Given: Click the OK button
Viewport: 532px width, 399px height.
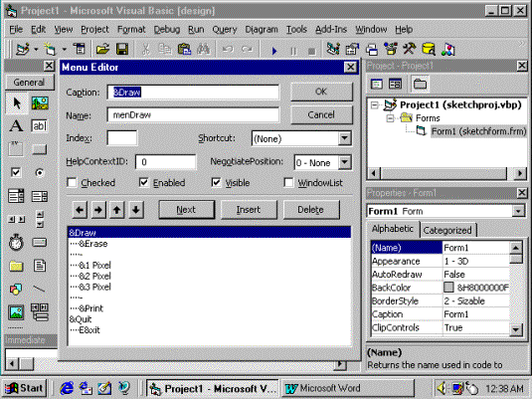Looking at the screenshot, I should (x=321, y=92).
